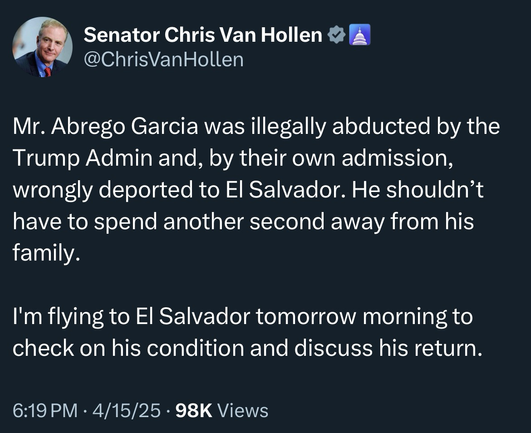531x433 pixels.
Task: Click the Views label beside 98K
Action: pyautogui.click(x=243, y=411)
